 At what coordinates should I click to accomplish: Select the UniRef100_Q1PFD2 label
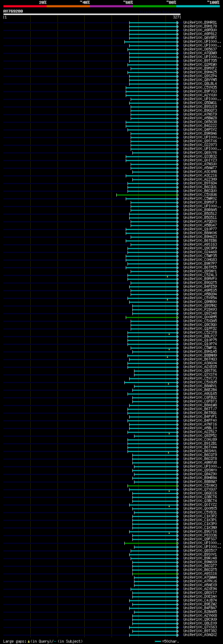pyautogui.click(x=200, y=329)
